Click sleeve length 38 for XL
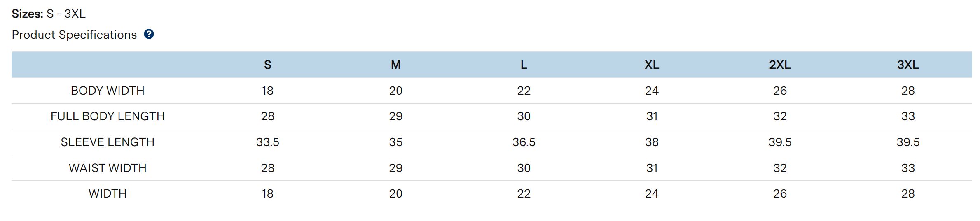This screenshot has height=221, width=980. [x=652, y=142]
